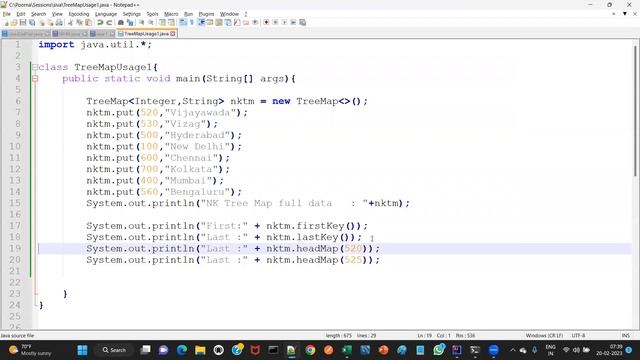The image size is (640, 360).
Task: Click the Undo toolbar icon
Action: [100, 22]
